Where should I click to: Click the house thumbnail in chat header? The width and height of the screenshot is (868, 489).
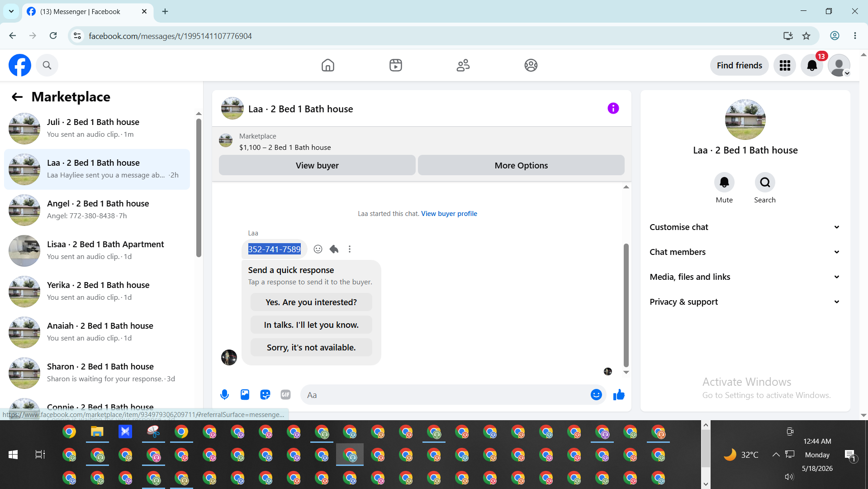232,108
